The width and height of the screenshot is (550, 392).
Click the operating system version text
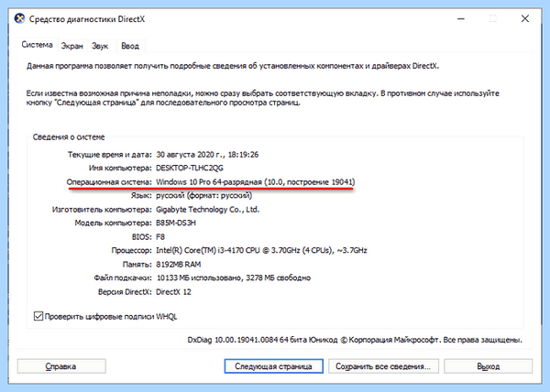(256, 182)
